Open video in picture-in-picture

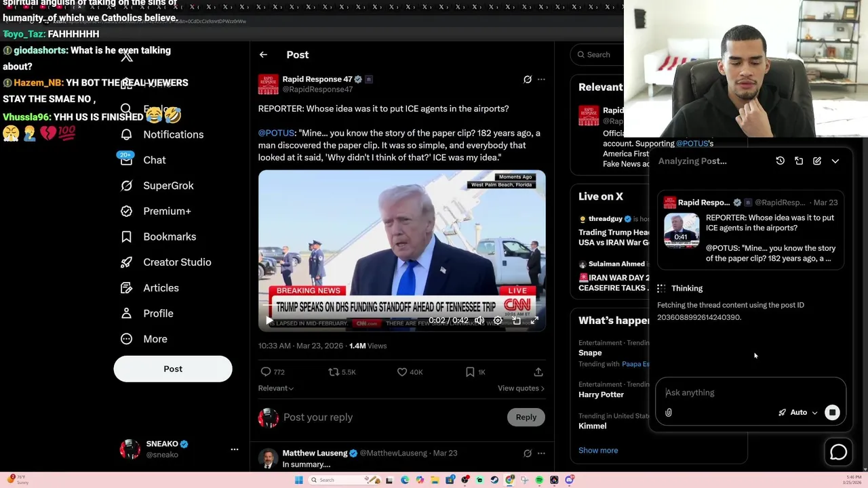tap(516, 321)
